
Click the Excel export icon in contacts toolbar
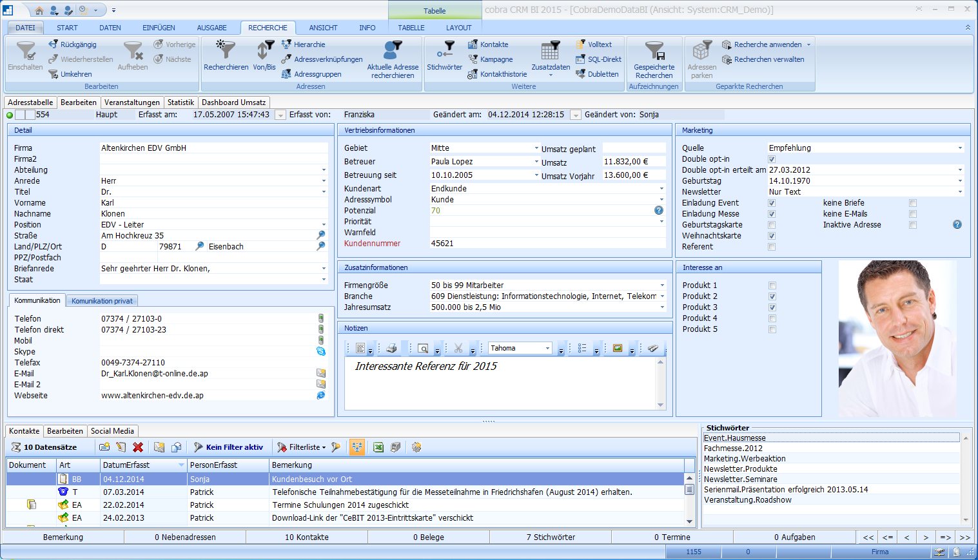pos(378,447)
